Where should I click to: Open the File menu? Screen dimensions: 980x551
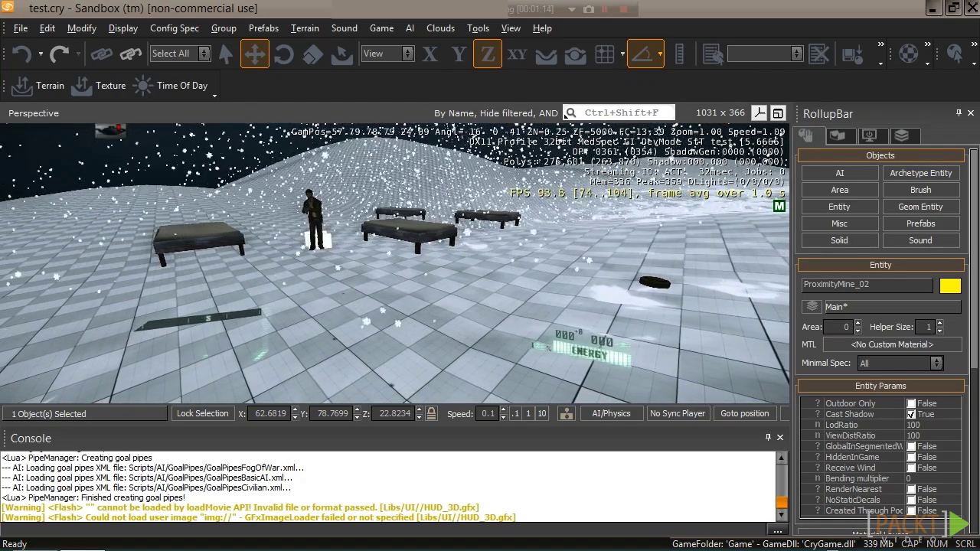tap(21, 28)
